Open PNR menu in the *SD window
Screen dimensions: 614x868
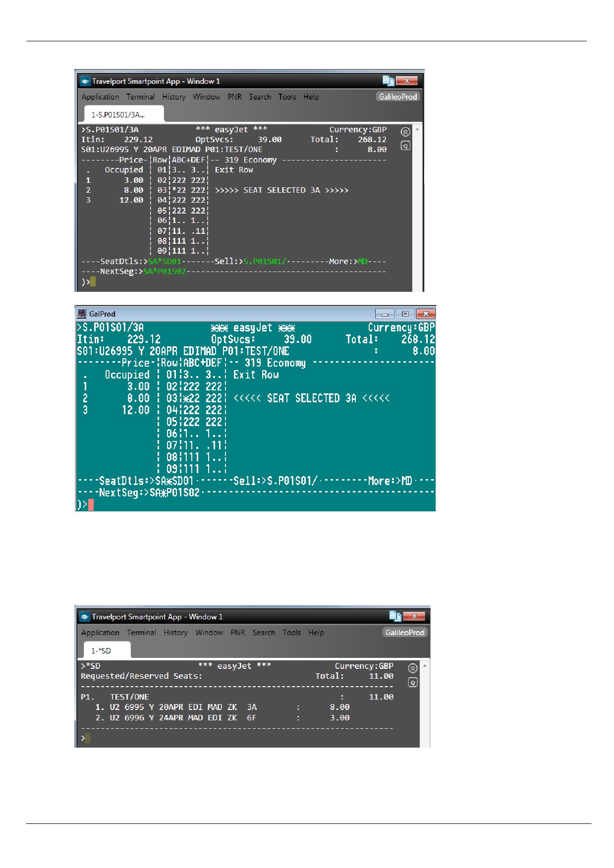[237, 633]
